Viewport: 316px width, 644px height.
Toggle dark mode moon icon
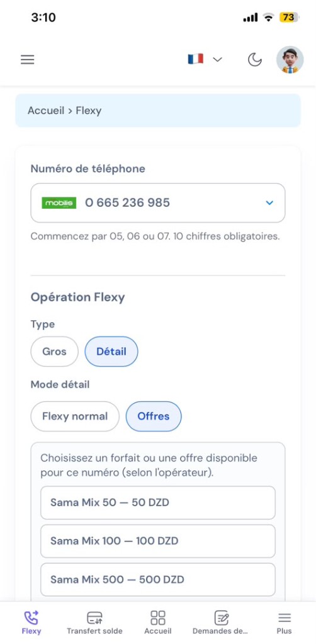click(255, 60)
